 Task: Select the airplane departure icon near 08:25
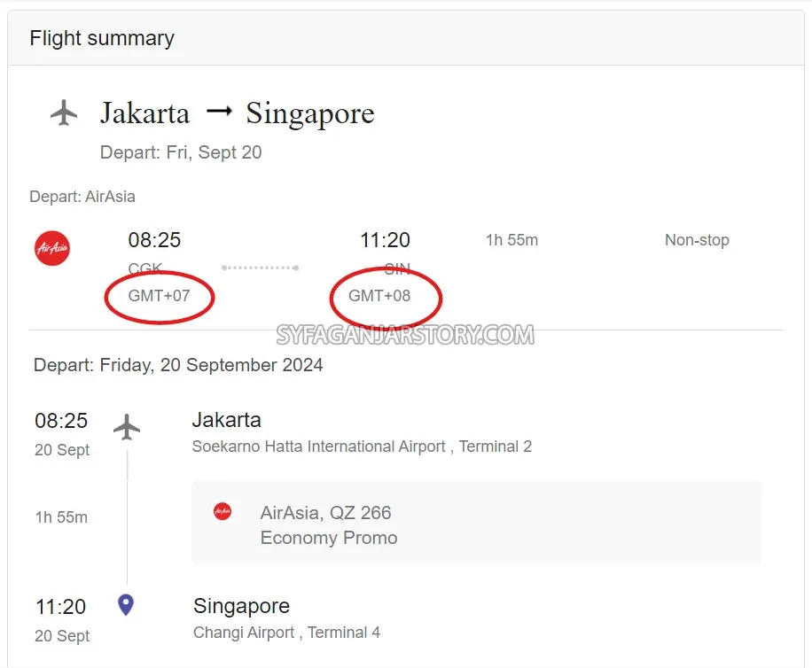(x=126, y=428)
